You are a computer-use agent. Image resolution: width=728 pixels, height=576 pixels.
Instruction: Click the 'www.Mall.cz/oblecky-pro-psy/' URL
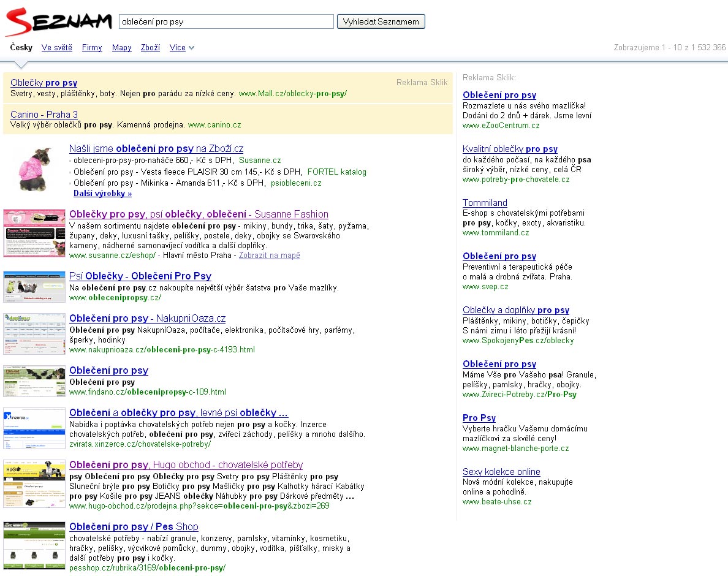pos(292,93)
